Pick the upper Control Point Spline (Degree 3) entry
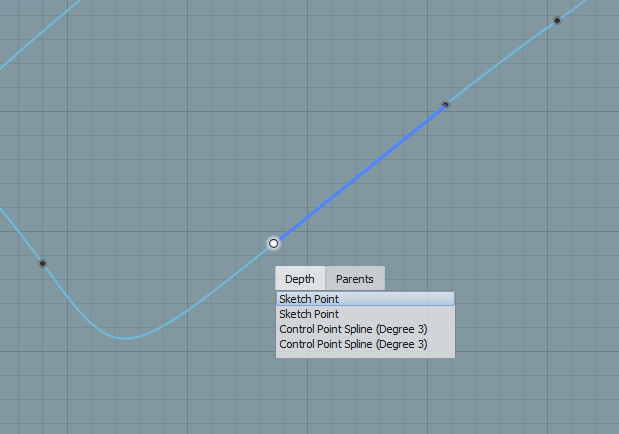This screenshot has width=619, height=434. [x=366, y=329]
